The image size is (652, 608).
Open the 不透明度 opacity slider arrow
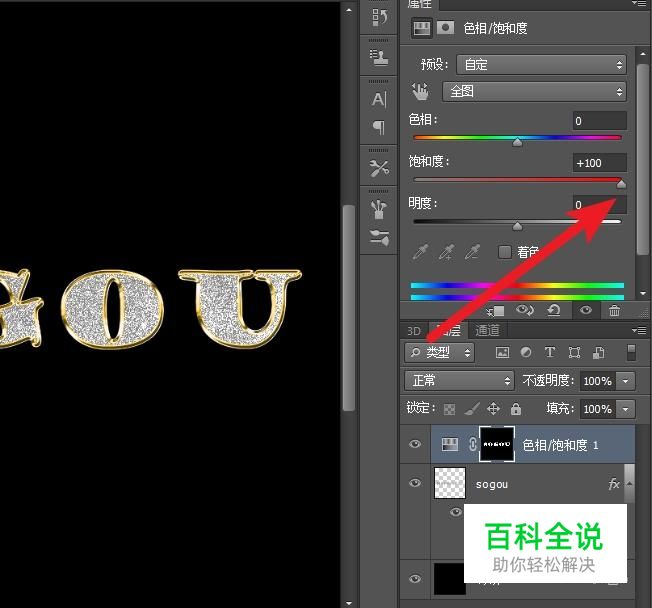click(x=626, y=381)
